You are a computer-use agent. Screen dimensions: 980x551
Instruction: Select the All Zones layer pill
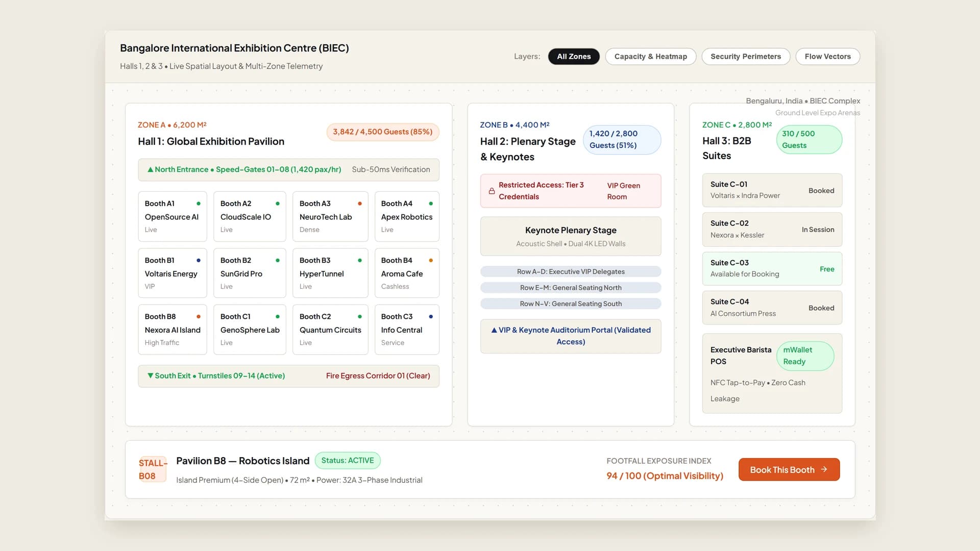[x=574, y=57]
